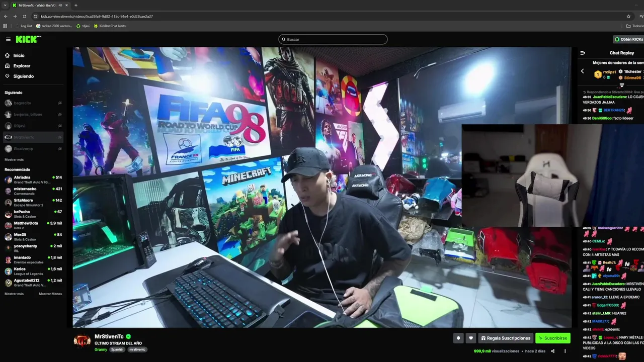Click the Granny category link
The height and width of the screenshot is (362, 644).
tap(101, 349)
